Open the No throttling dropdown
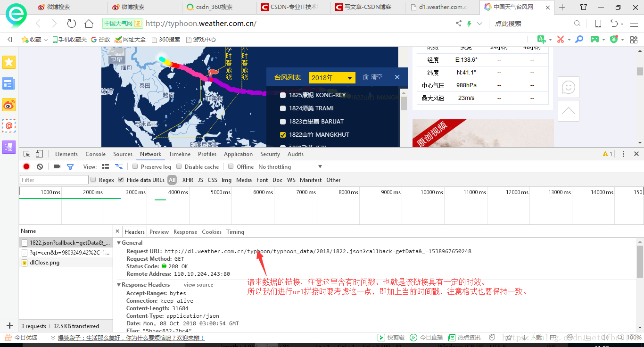This screenshot has height=347, width=644. coord(290,166)
